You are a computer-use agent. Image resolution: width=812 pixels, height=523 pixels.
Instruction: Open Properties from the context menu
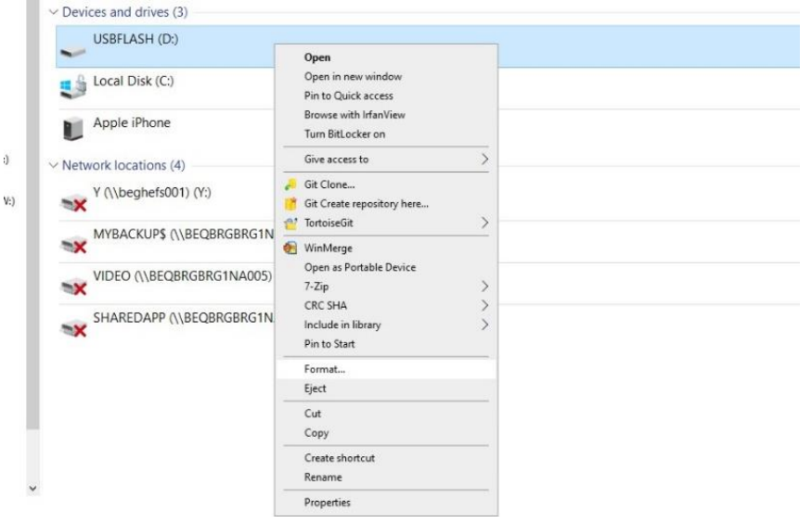(328, 503)
